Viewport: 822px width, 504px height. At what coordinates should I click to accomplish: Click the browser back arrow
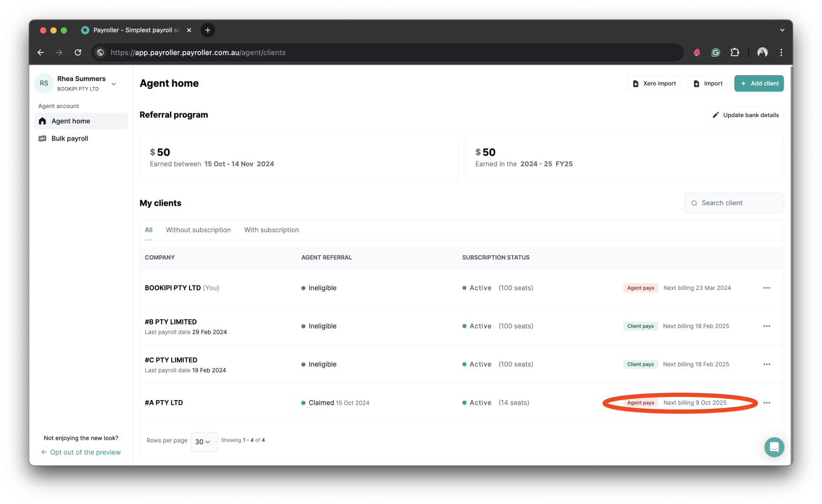coord(41,52)
